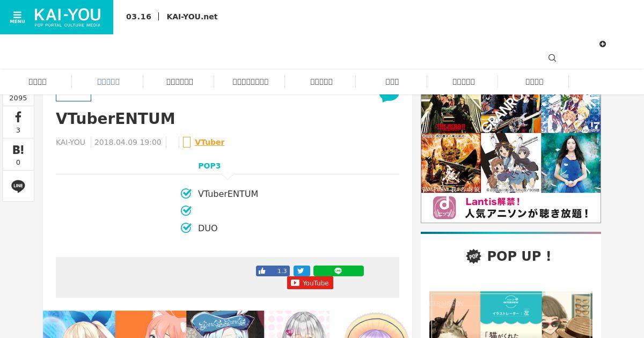Viewport: 644px width, 338px height.
Task: Bookmark with the Hatena B! icon
Action: click(x=18, y=154)
